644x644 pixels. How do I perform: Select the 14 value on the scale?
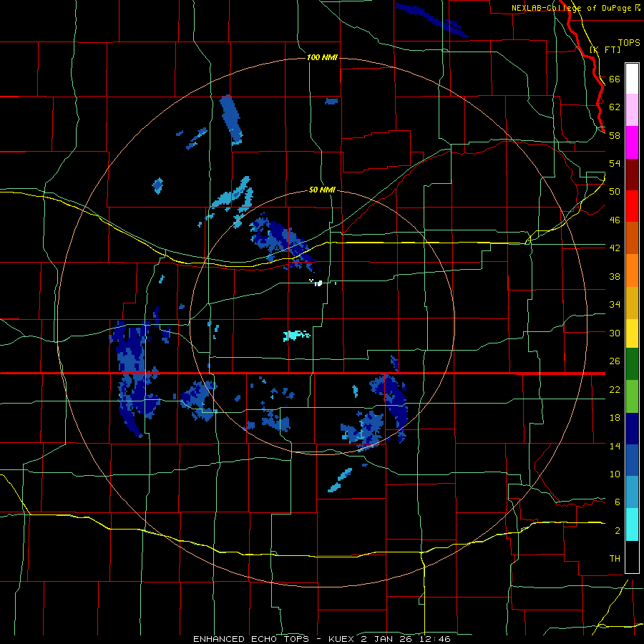pos(615,446)
